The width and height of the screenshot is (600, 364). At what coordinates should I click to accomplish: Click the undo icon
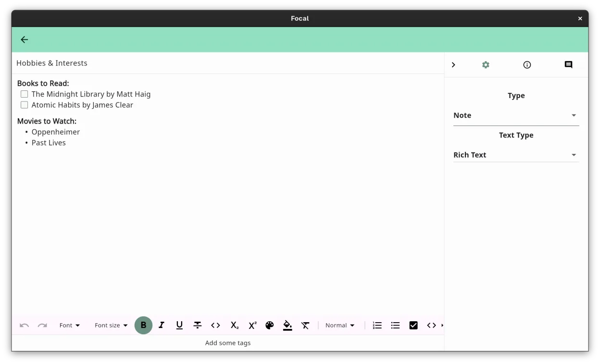[25, 326]
